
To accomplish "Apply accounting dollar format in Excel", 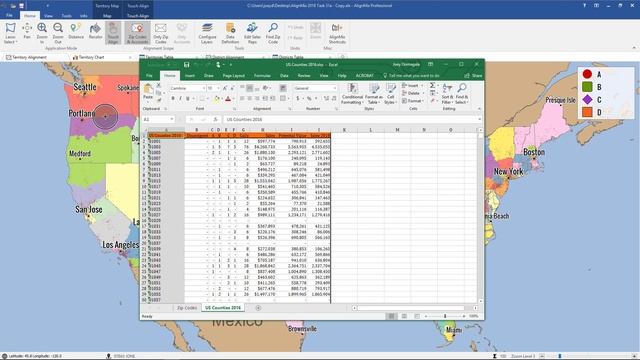I will coord(298,98).
